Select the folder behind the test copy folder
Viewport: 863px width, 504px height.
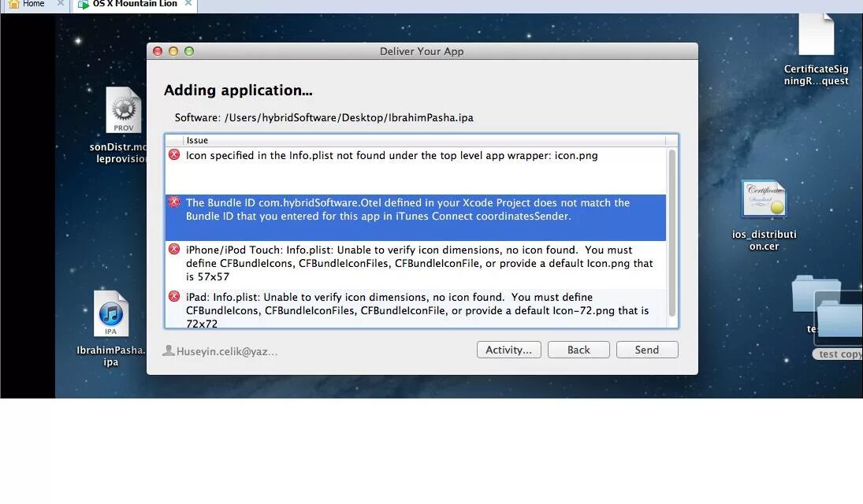pyautogui.click(x=815, y=293)
